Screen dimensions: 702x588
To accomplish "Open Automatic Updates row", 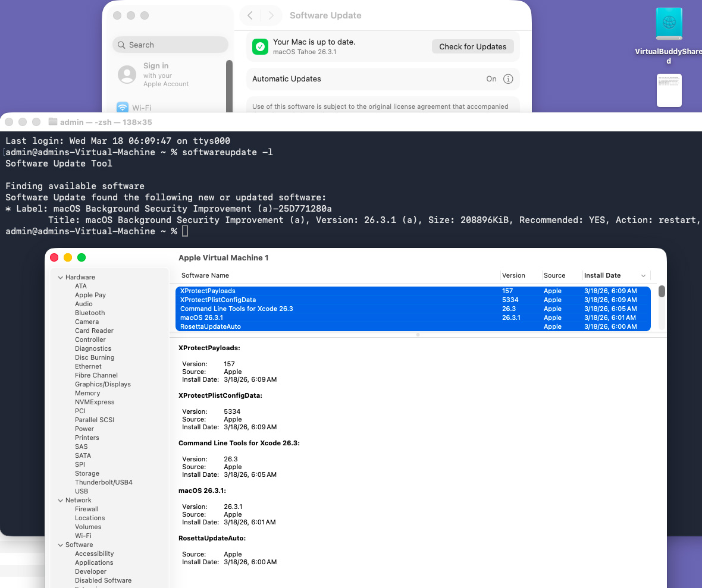I will pos(383,78).
